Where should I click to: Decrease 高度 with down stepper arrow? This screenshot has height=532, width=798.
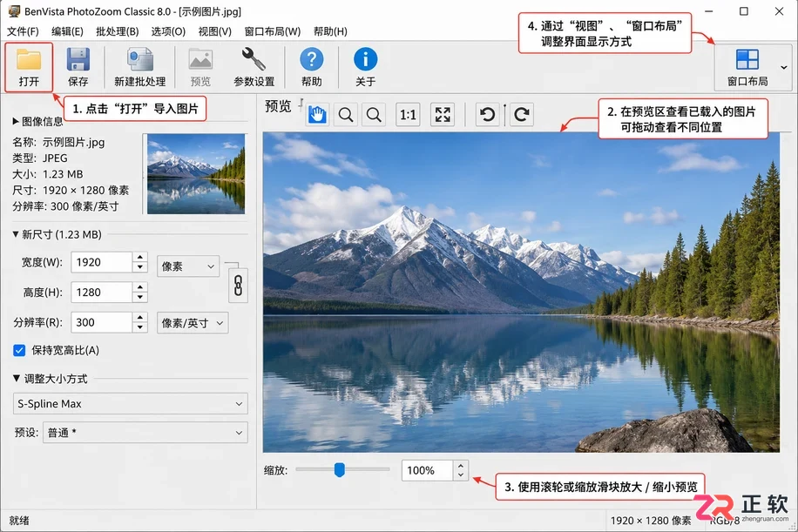point(140,298)
